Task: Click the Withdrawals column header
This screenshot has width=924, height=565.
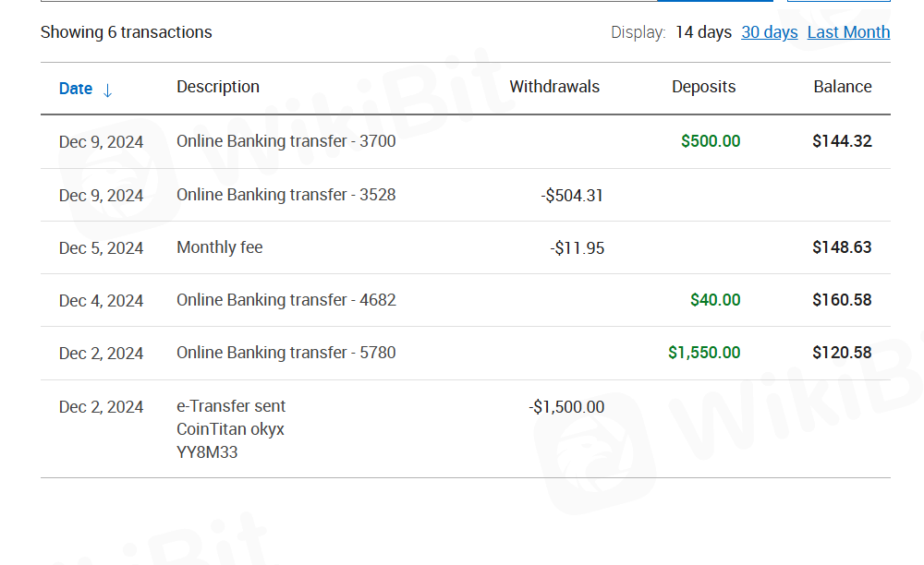Action: click(554, 87)
